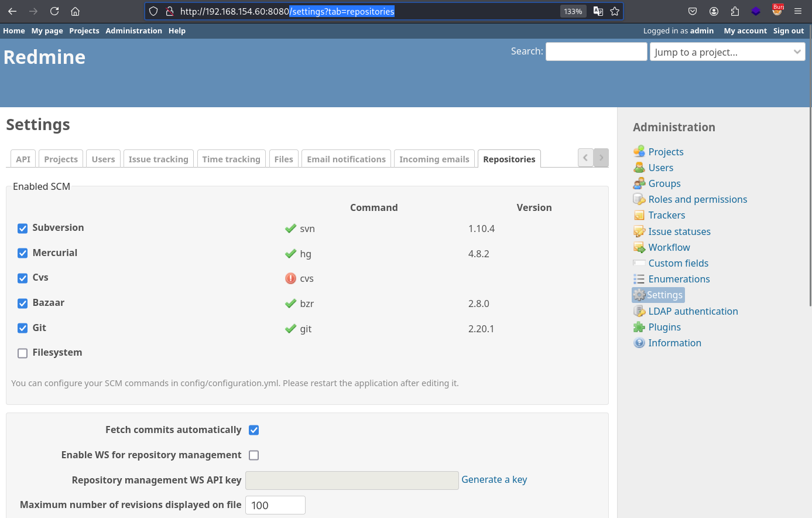The image size is (812, 518).
Task: Open the extensions puzzle icon
Action: click(x=735, y=11)
